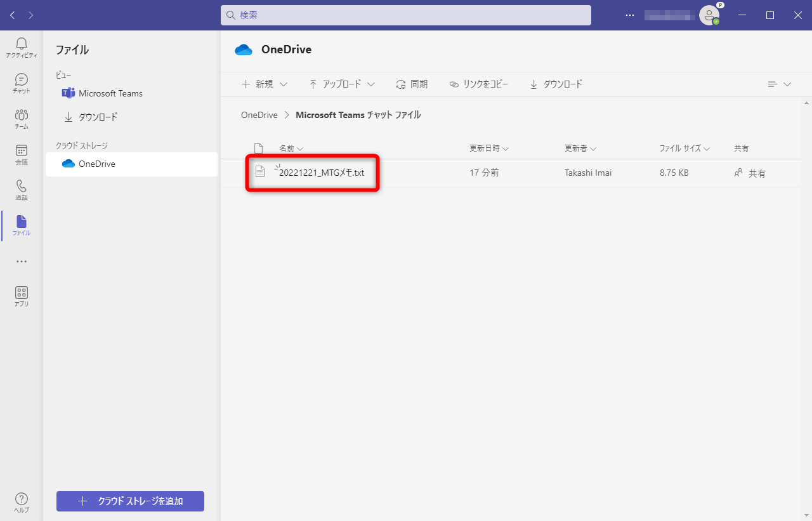Click the クラウド ストレージを追加 button
The height and width of the screenshot is (521, 812).
point(129,501)
